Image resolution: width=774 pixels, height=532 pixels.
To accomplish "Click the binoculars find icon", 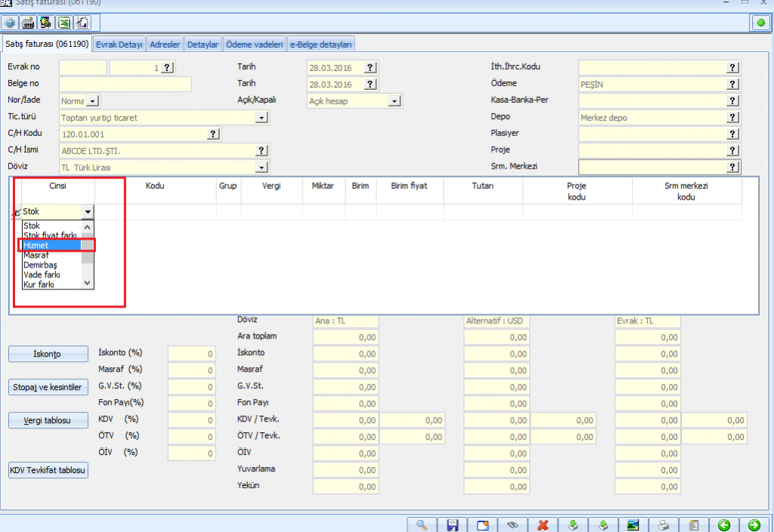I will [x=512, y=524].
